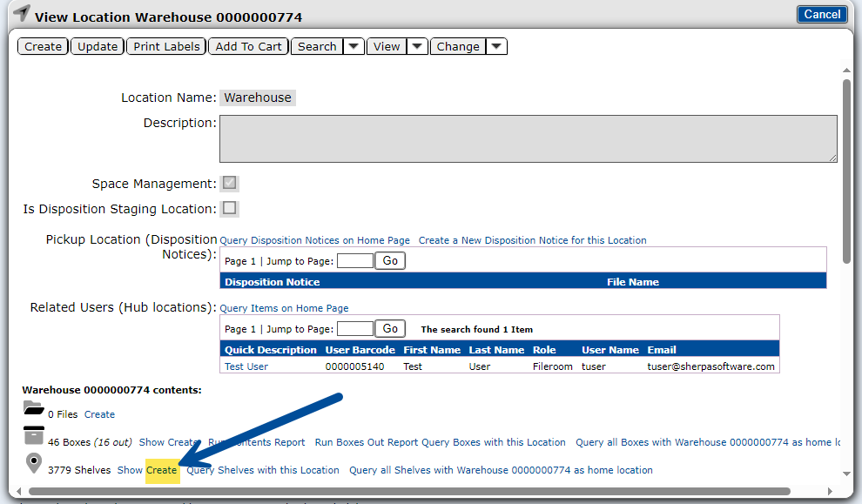This screenshot has width=862, height=504.
Task: Expand the Change dropdown arrow
Action: click(496, 47)
